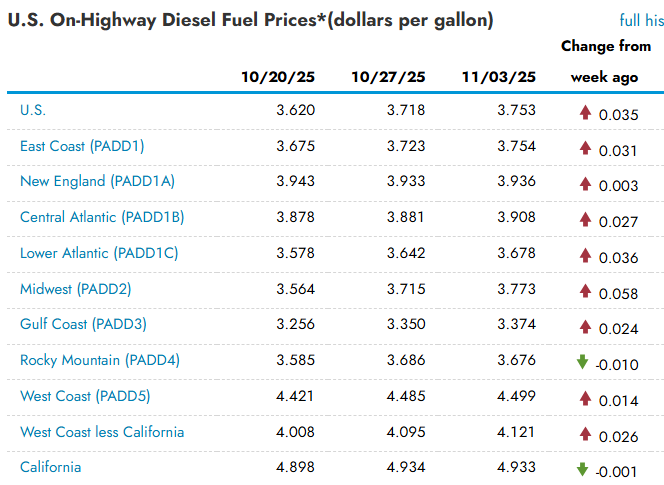Click the up arrow in Midwest row
The width and height of the screenshot is (664, 485).
585,290
